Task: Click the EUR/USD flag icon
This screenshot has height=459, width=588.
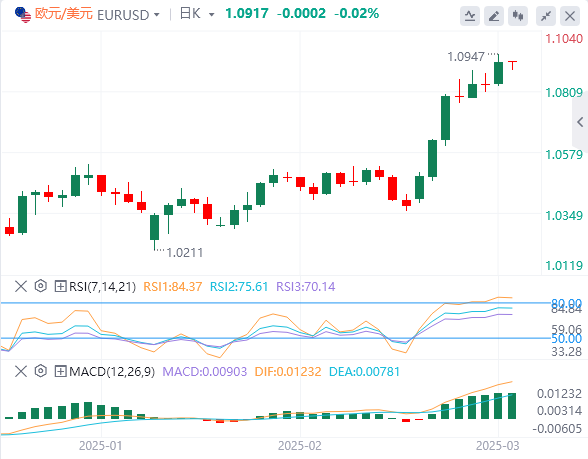Action: (22, 15)
